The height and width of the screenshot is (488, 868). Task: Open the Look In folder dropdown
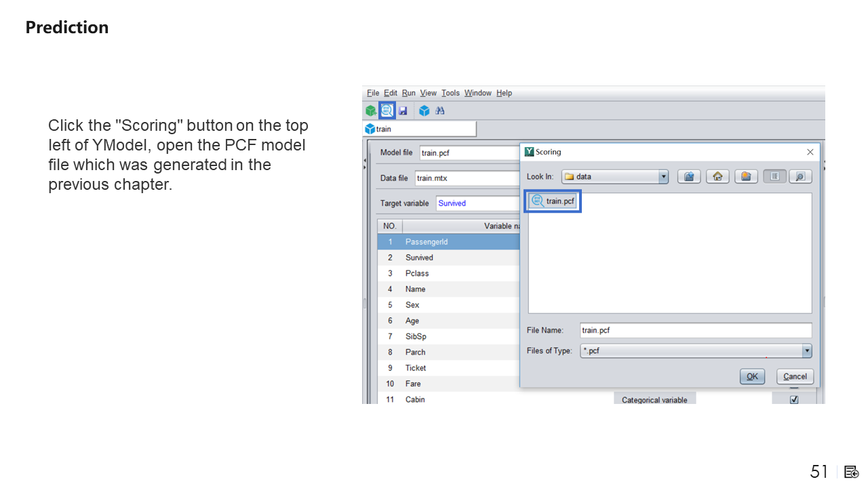point(663,176)
